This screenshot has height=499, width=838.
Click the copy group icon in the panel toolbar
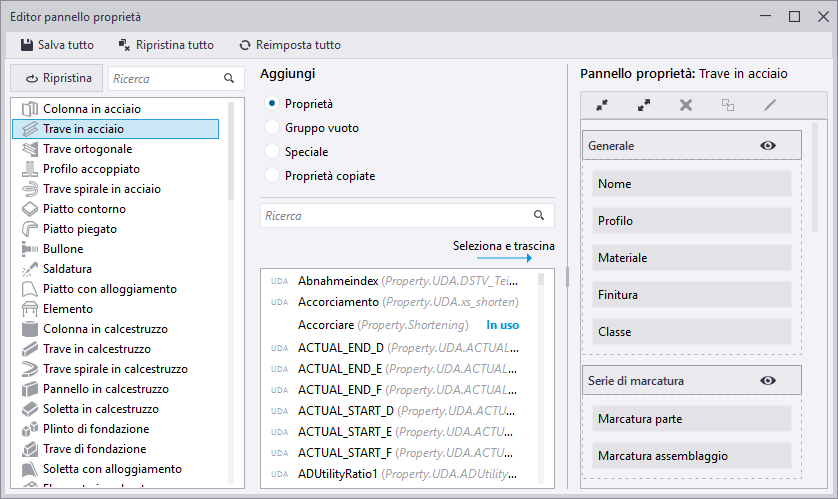[728, 105]
